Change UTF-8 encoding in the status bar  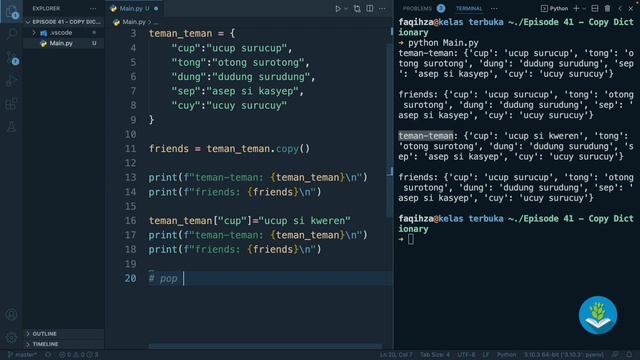pyautogui.click(x=466, y=355)
